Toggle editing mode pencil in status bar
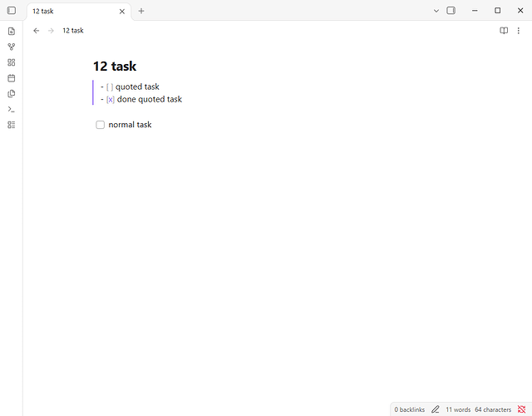Screen dimensions: 532x416 (x=436, y=409)
